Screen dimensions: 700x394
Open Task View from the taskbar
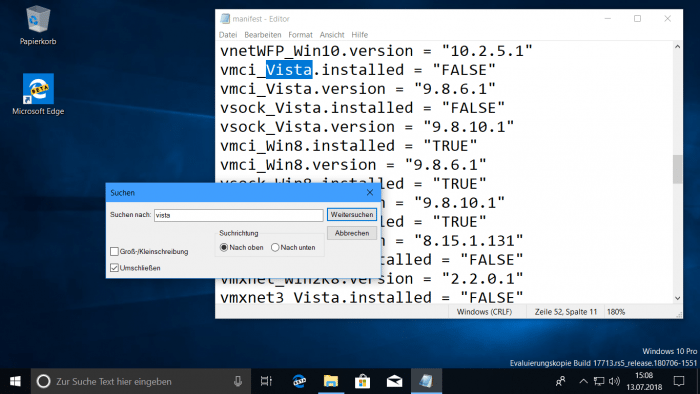pyautogui.click(x=266, y=382)
